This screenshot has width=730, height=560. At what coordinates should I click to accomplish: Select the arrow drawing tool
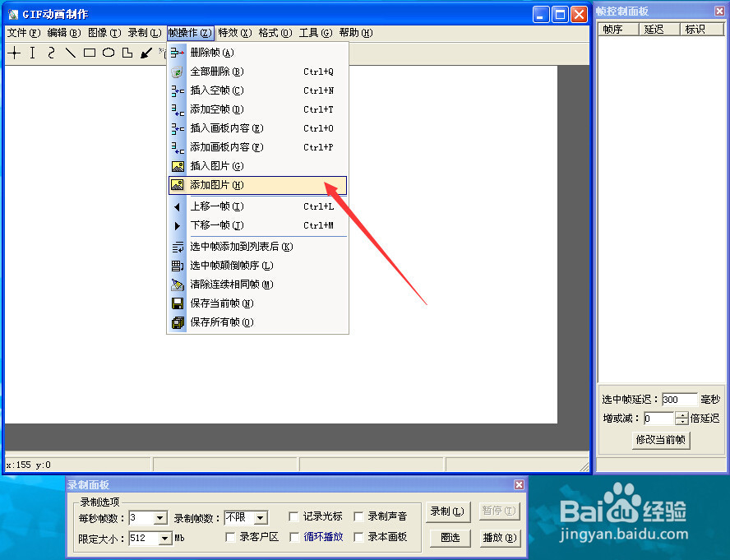pos(146,53)
